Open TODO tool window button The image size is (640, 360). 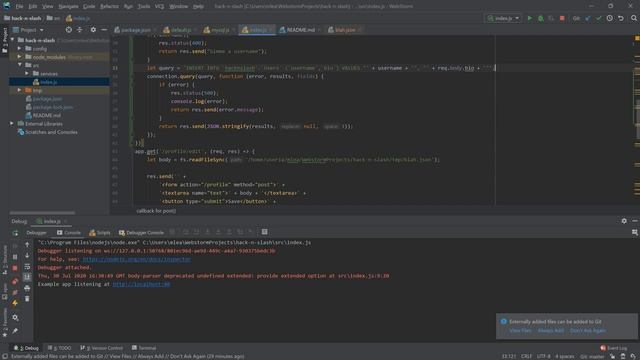coord(59,348)
